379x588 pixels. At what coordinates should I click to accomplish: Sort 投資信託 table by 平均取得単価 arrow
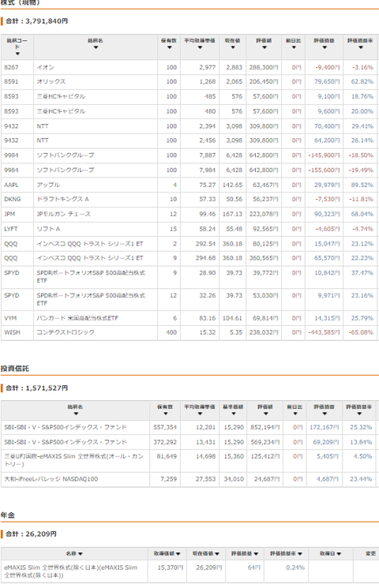coord(200,414)
